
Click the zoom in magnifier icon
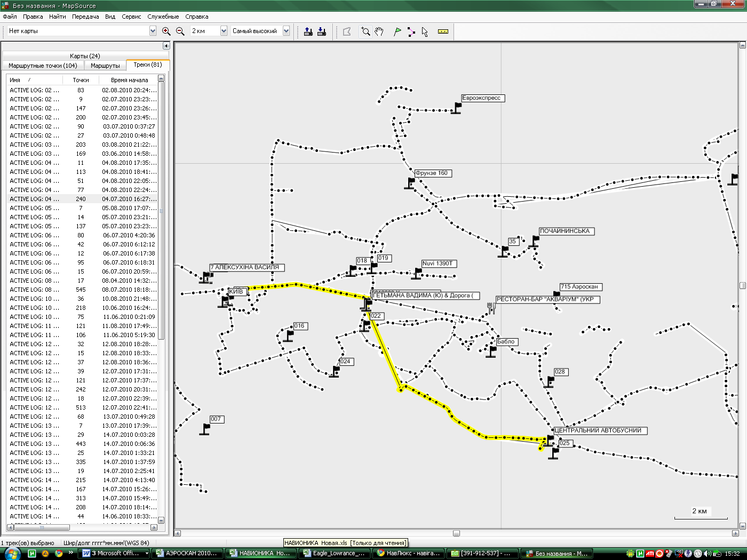166,31
